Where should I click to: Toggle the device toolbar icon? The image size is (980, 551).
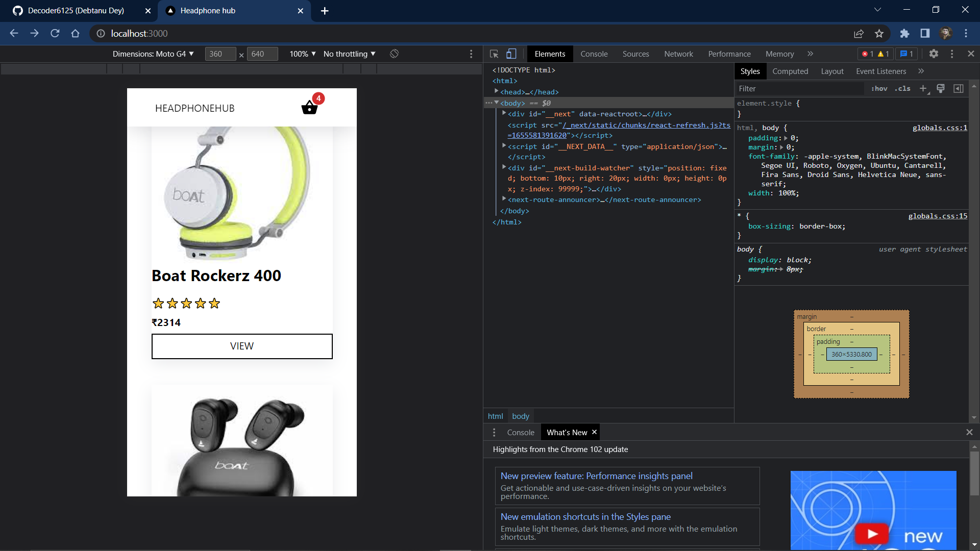point(511,54)
